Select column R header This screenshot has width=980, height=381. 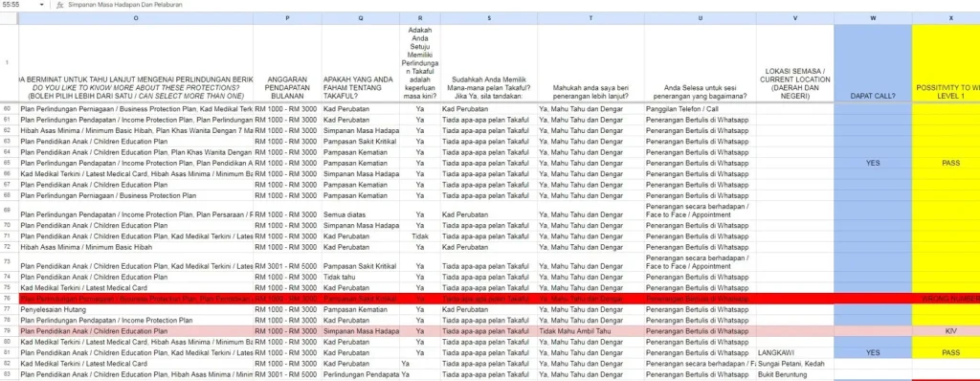tap(419, 19)
